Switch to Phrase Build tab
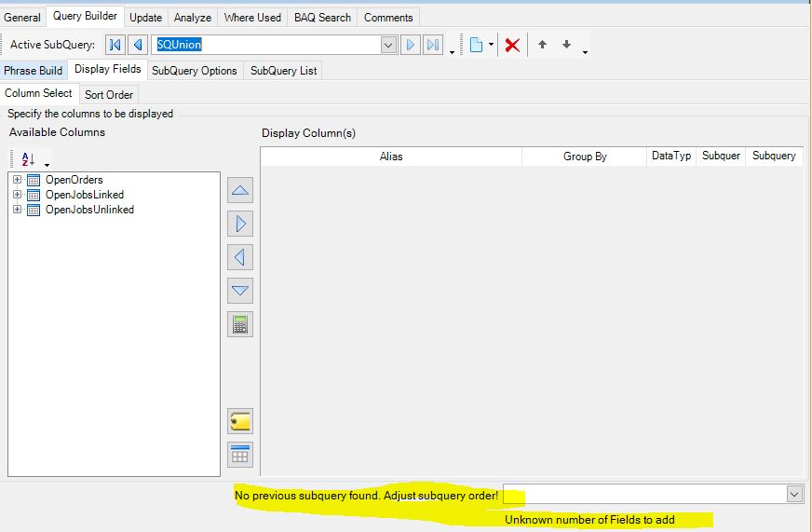The image size is (812, 532). point(34,71)
